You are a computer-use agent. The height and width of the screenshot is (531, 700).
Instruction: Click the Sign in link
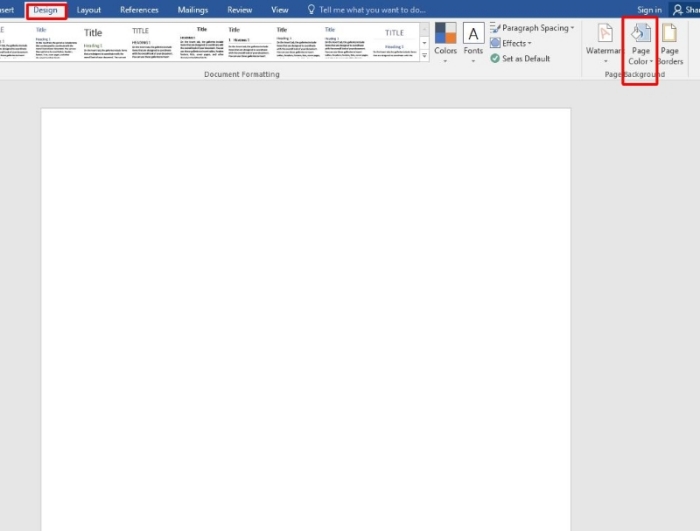(649, 10)
